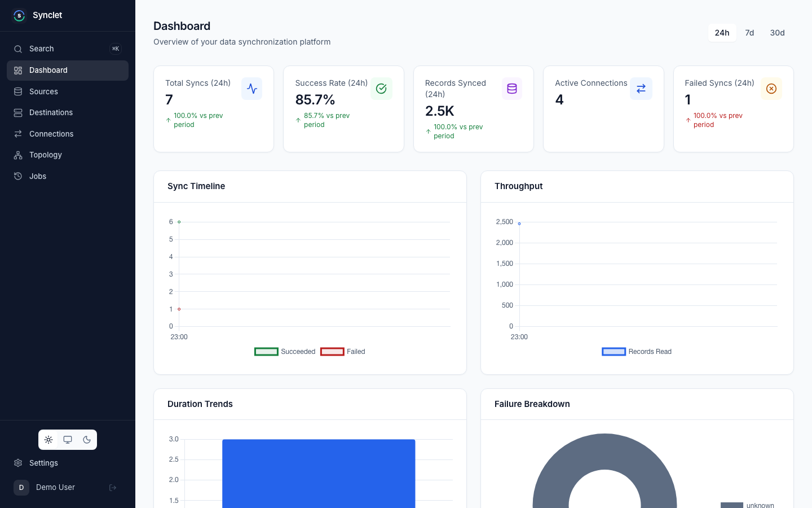This screenshot has height=508, width=812.
Task: Click the Records Synced database icon
Action: click(x=512, y=89)
